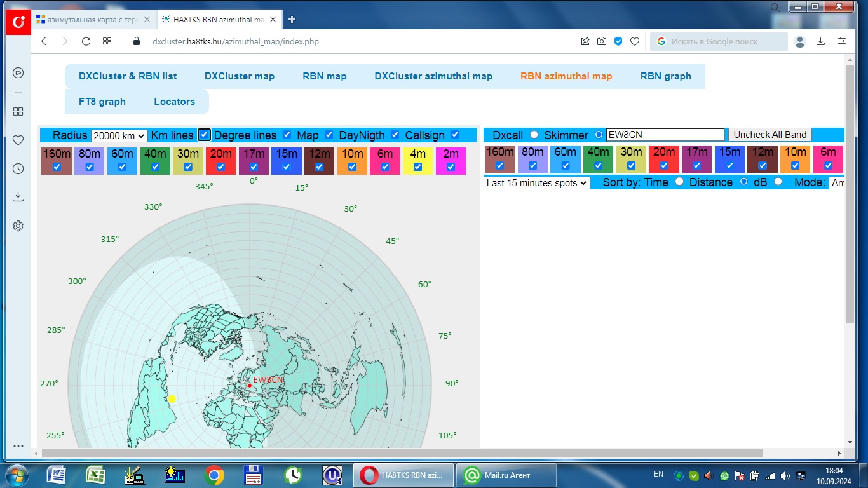Click the EW8CN callsign input field
Viewport: 868px width, 488px height.
665,135
